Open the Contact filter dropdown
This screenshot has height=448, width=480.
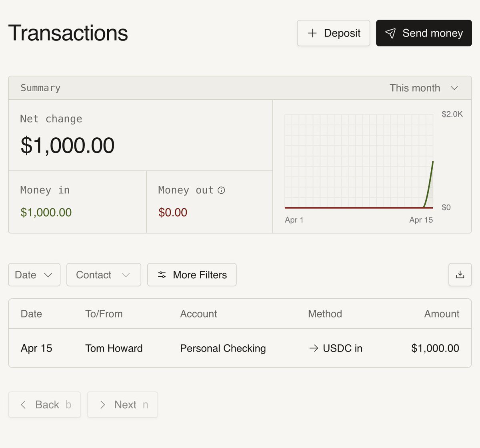pyautogui.click(x=104, y=275)
